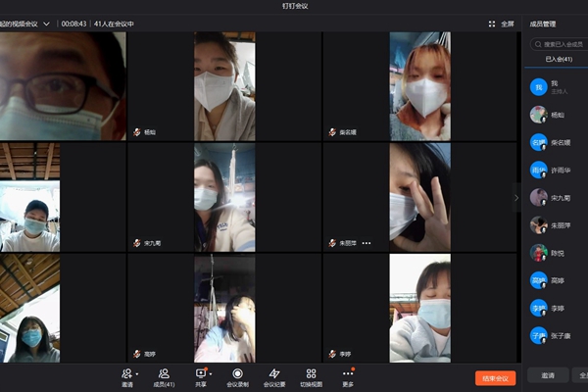Viewport: 588px width, 392px height.
Task: Click muted mic icon on 宋九菊 tile
Action: coord(137,243)
